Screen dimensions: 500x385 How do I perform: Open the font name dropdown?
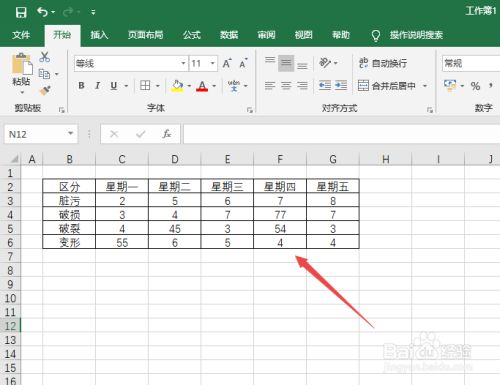click(183, 63)
